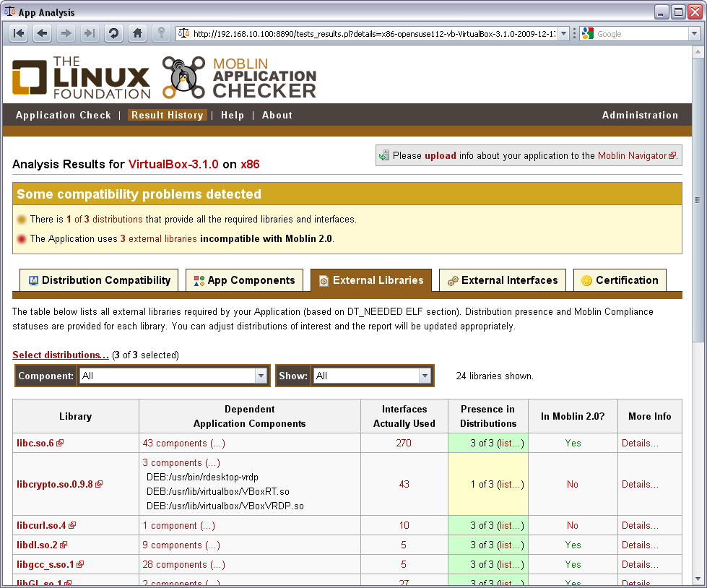The image size is (707, 588).
Task: Switch to Certification tab
Action: 620,280
